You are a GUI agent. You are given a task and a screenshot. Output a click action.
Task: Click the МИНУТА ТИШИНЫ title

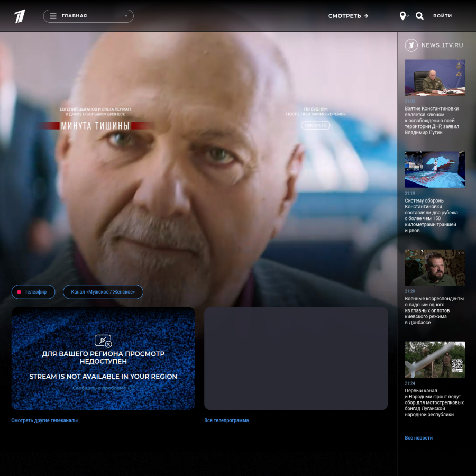[x=95, y=126]
